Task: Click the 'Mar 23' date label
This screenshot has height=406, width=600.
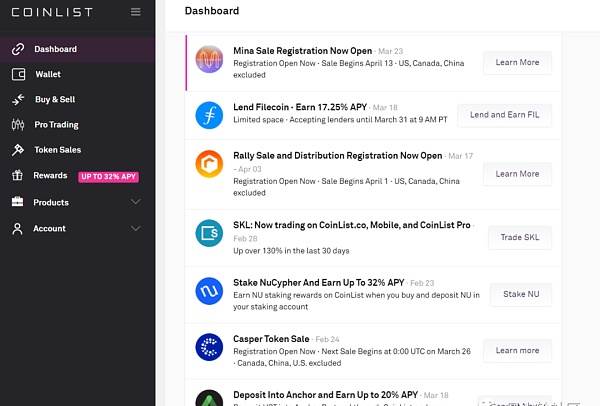Action: tap(391, 51)
